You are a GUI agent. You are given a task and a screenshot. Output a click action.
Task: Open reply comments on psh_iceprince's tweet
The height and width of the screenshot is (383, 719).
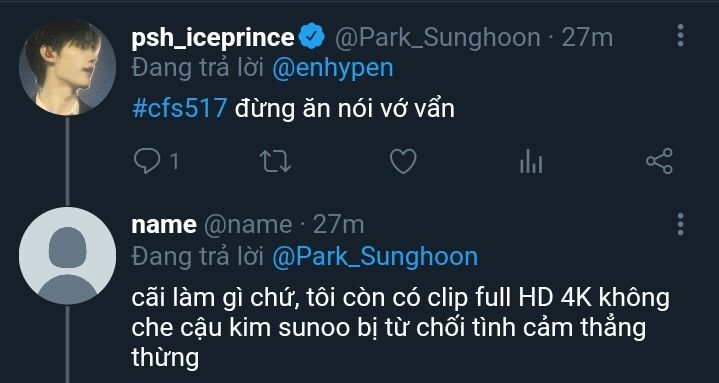click(147, 161)
